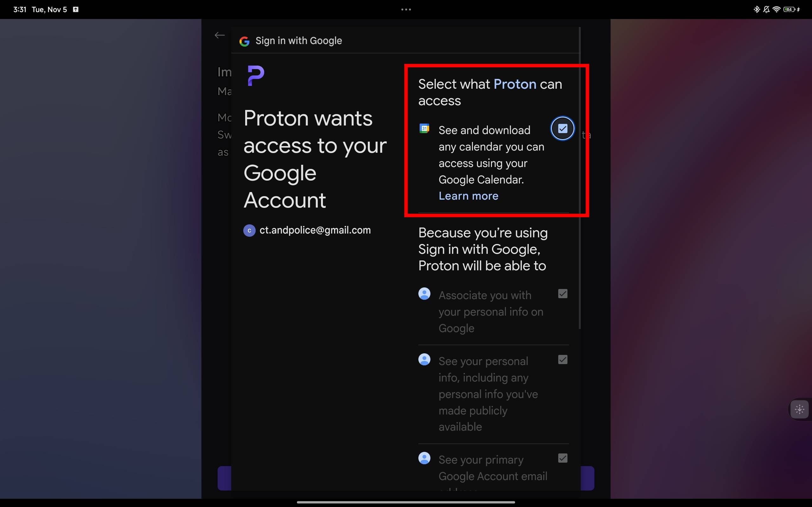This screenshot has height=507, width=812.
Task: Click the Google 'G' icon
Action: (245, 40)
